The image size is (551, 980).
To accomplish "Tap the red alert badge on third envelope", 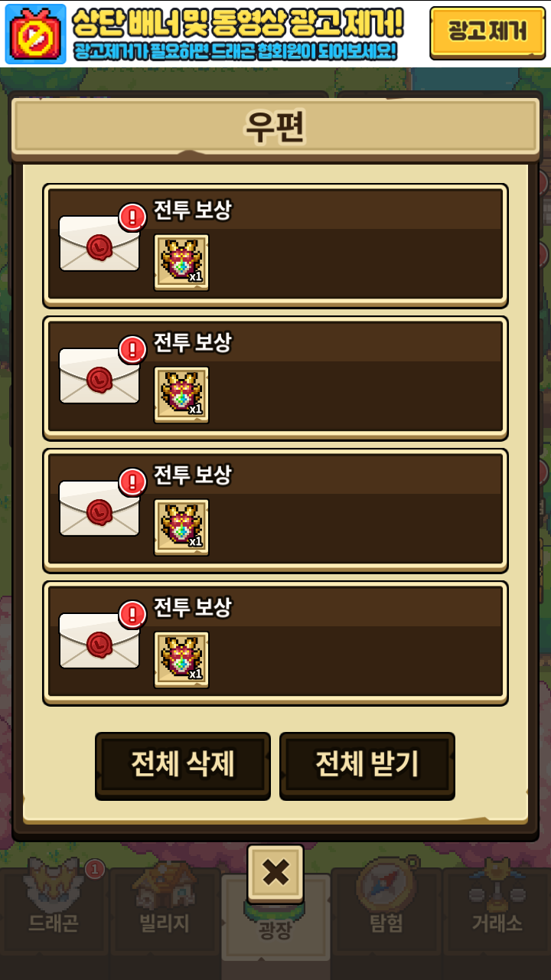I will (x=133, y=482).
